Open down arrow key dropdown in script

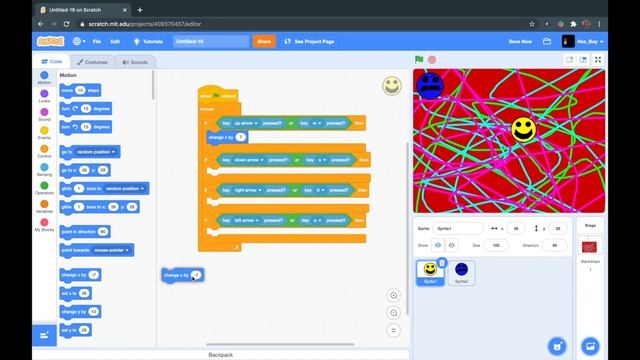coord(249,160)
